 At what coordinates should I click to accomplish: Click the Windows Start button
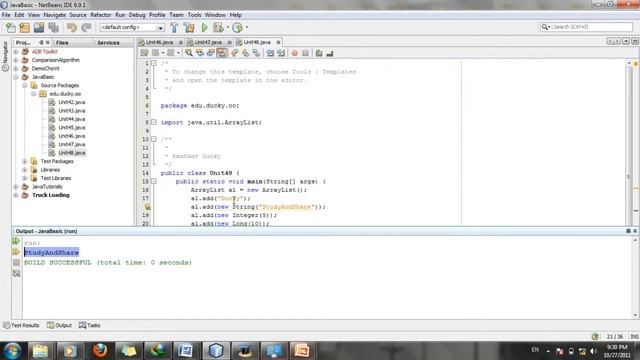pos(12,351)
